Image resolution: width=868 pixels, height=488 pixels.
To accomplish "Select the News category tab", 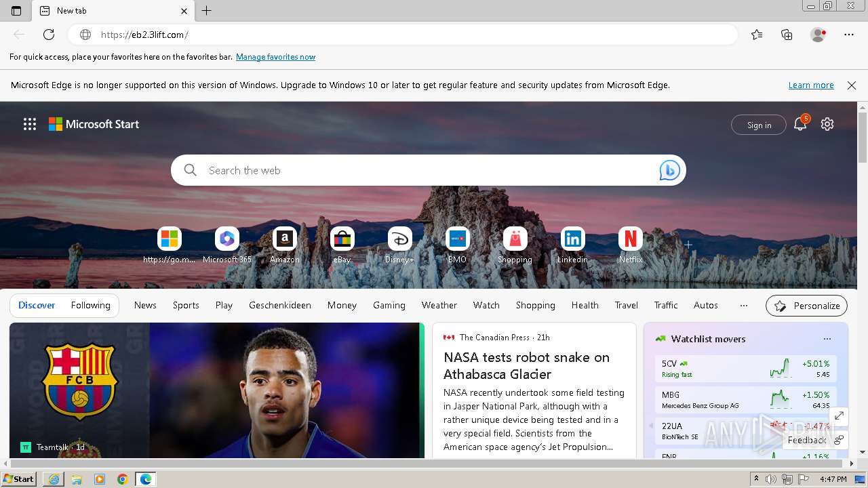I will pos(145,306).
